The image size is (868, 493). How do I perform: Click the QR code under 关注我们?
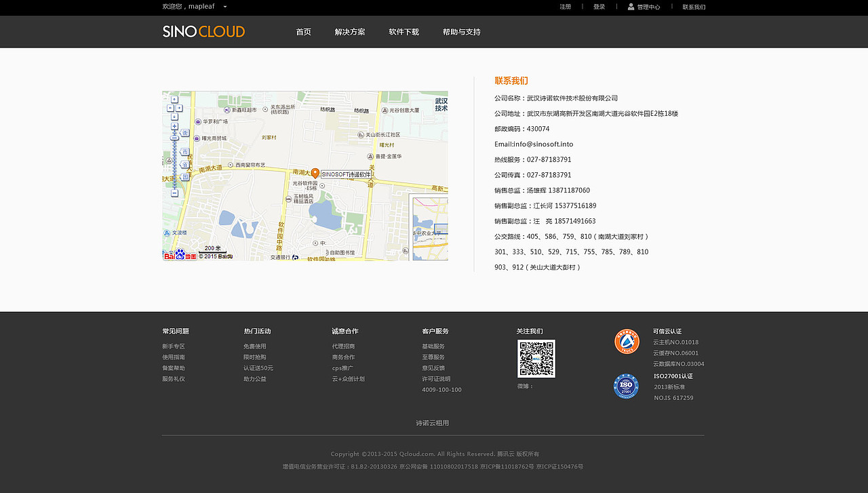click(536, 359)
